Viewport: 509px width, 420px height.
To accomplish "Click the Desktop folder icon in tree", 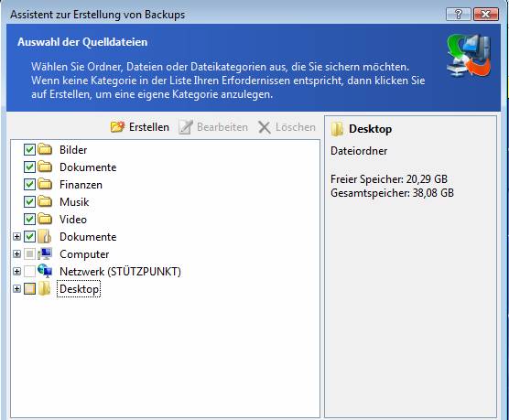I will coord(45,288).
